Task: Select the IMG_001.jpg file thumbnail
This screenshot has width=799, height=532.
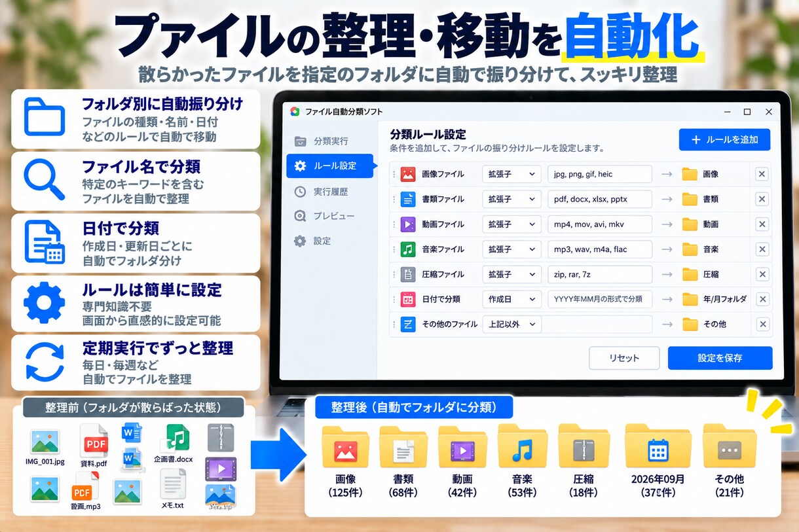Action: tap(45, 442)
